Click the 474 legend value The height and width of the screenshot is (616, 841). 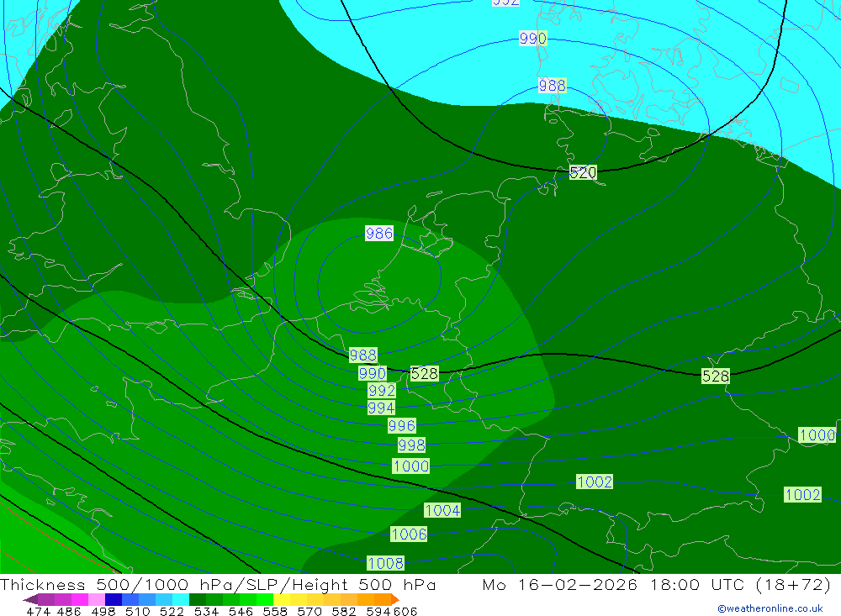pyautogui.click(x=38, y=612)
